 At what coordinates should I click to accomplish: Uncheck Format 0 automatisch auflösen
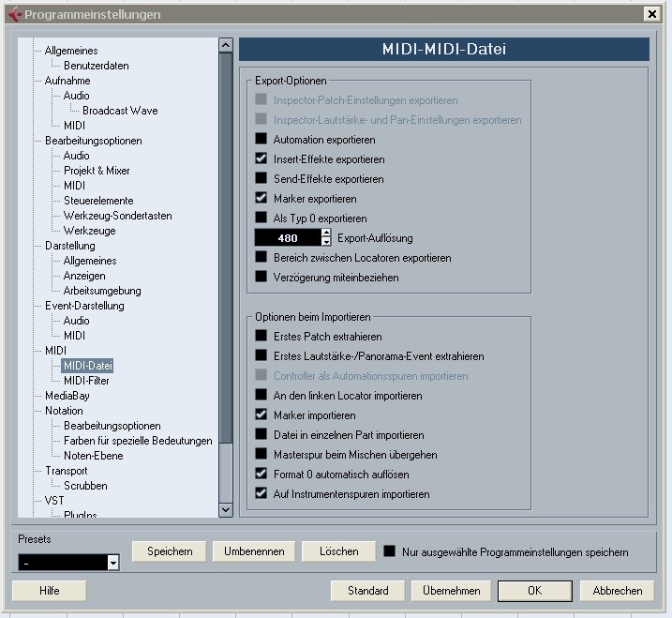[261, 475]
